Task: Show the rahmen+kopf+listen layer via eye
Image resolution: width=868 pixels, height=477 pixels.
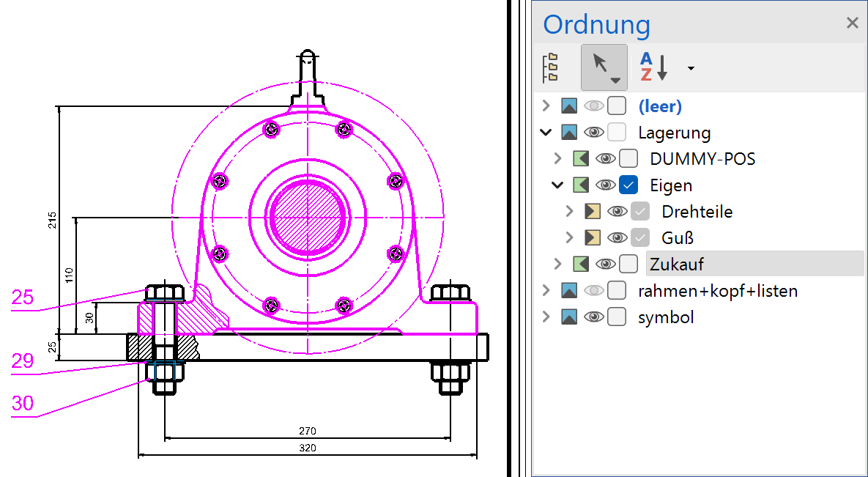Action: tap(593, 291)
